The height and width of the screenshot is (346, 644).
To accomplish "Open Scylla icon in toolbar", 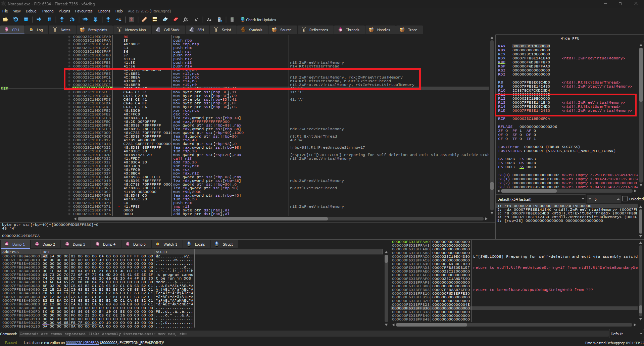I will [x=132, y=19].
